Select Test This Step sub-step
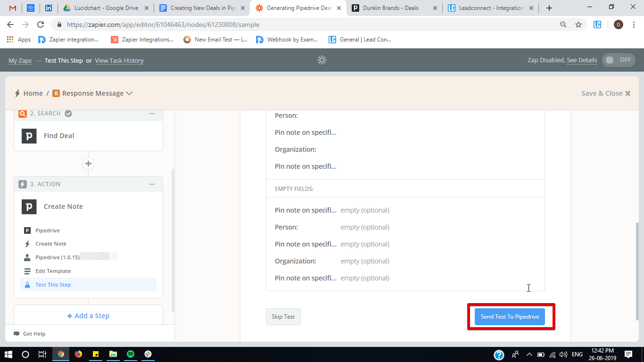Screen dimensions: 644x362 [88, 285]
